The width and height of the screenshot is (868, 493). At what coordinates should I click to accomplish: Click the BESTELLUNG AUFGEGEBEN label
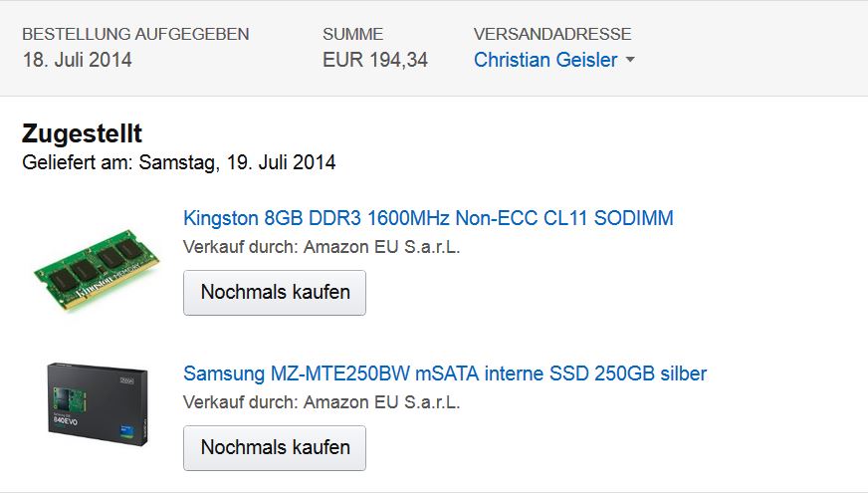point(135,34)
